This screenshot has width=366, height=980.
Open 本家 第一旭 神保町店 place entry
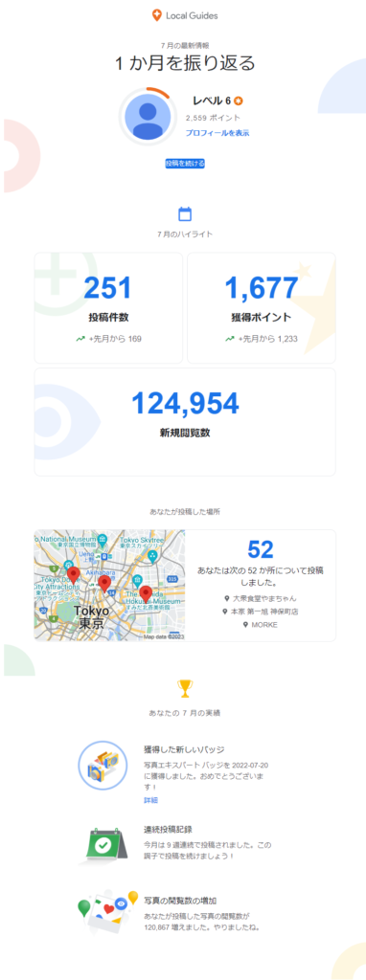tap(261, 612)
